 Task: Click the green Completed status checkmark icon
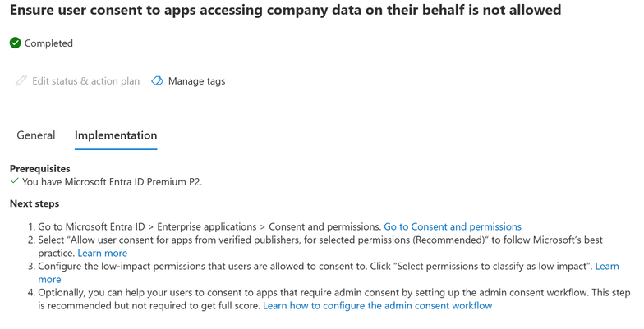click(15, 43)
